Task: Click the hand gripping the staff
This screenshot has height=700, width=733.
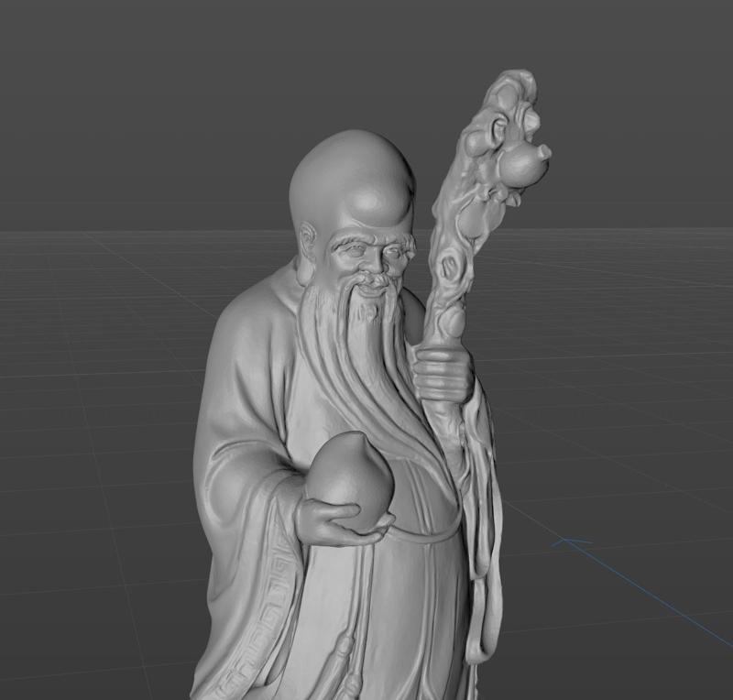Action: point(444,372)
